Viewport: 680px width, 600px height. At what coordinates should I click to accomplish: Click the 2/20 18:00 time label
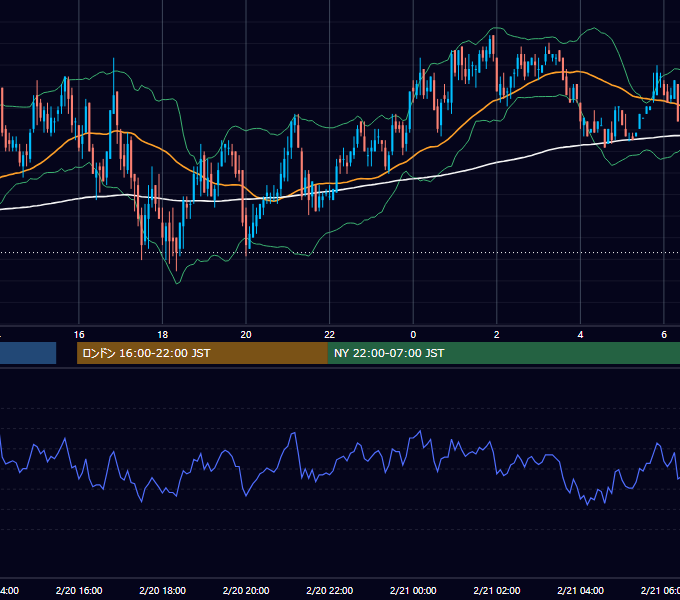pyautogui.click(x=163, y=590)
